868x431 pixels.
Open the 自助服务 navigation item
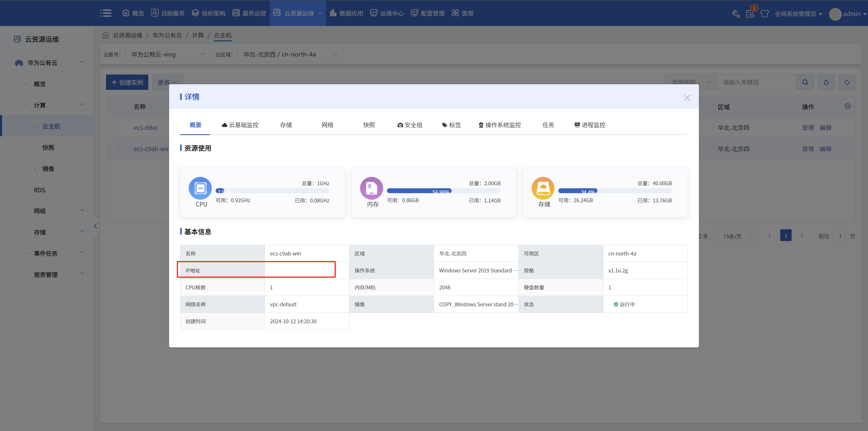168,13
